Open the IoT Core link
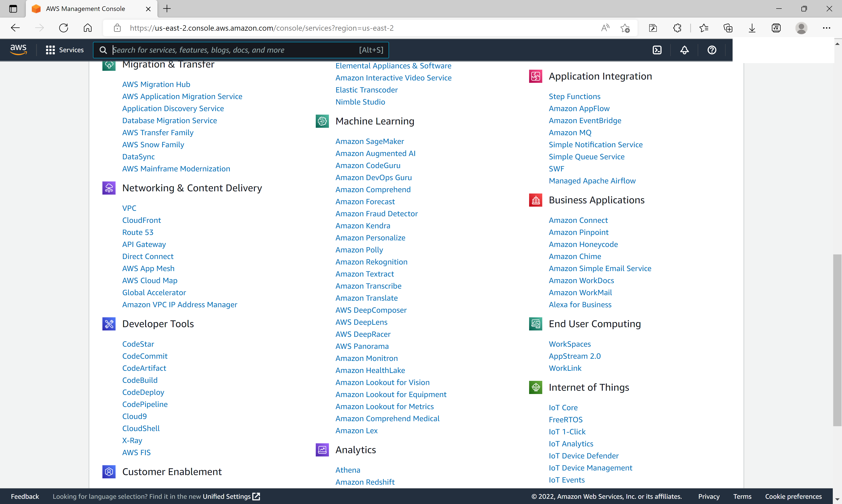 [563, 408]
